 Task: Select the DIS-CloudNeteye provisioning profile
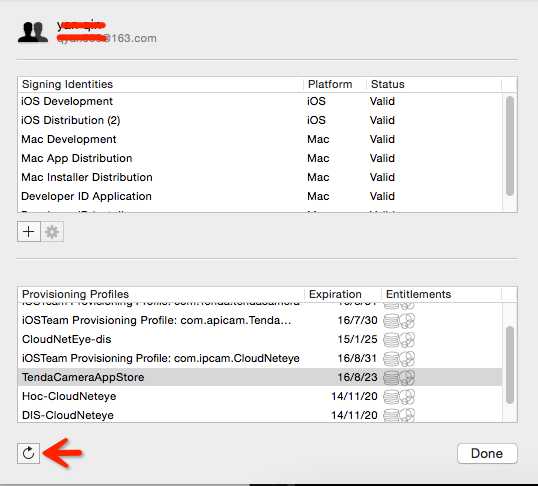260,415
